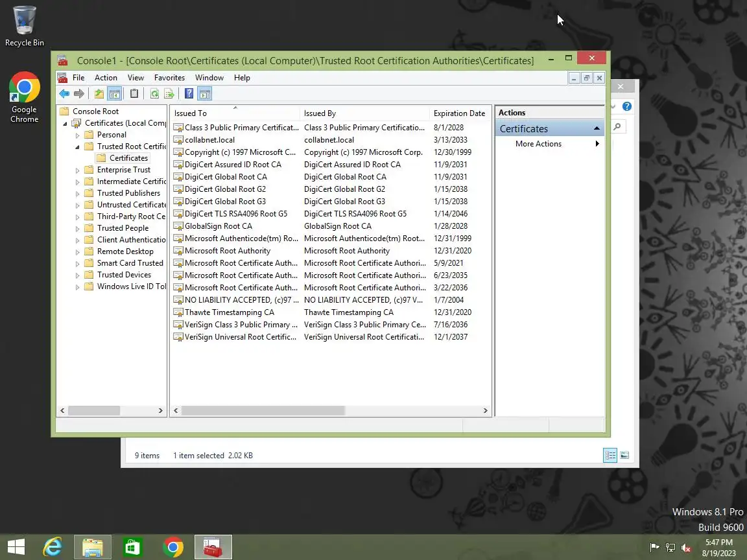Viewport: 747px width, 560px height.
Task: Switch Explorer window to large icons view
Action: tap(624, 455)
